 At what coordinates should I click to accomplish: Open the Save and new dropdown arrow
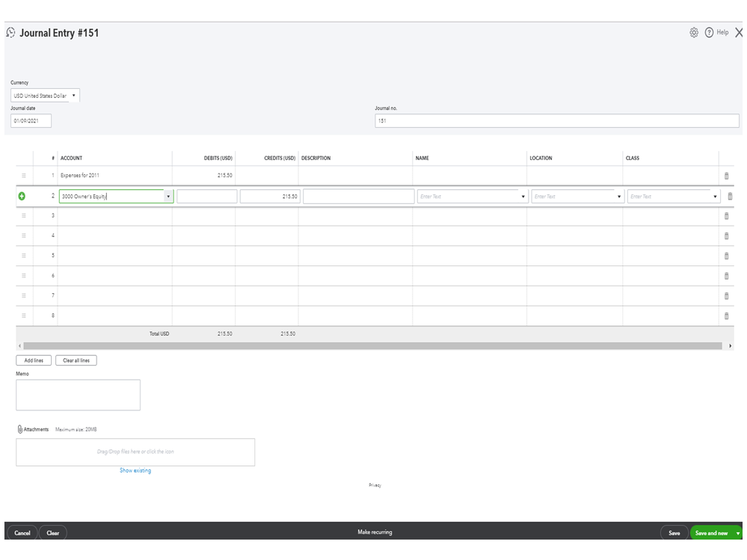(738, 533)
